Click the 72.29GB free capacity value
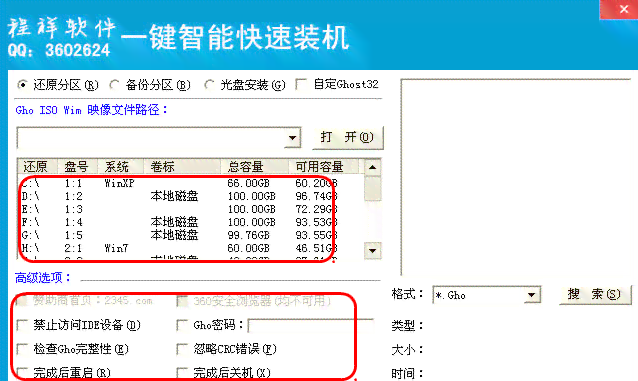 (x=316, y=209)
